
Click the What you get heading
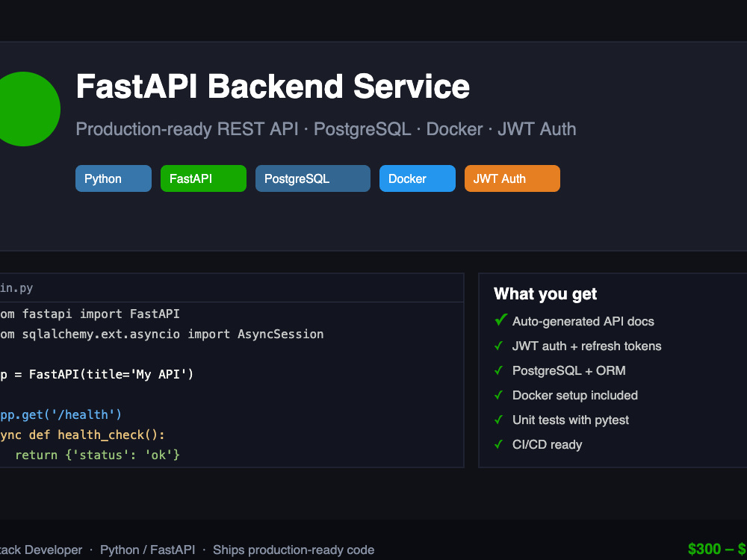[545, 293]
